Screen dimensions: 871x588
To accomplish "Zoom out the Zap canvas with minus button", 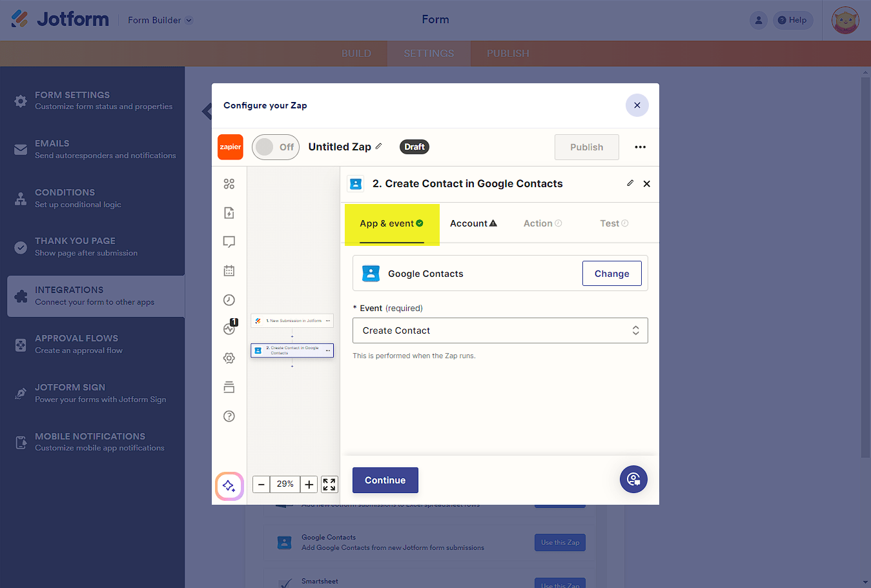I will (261, 484).
